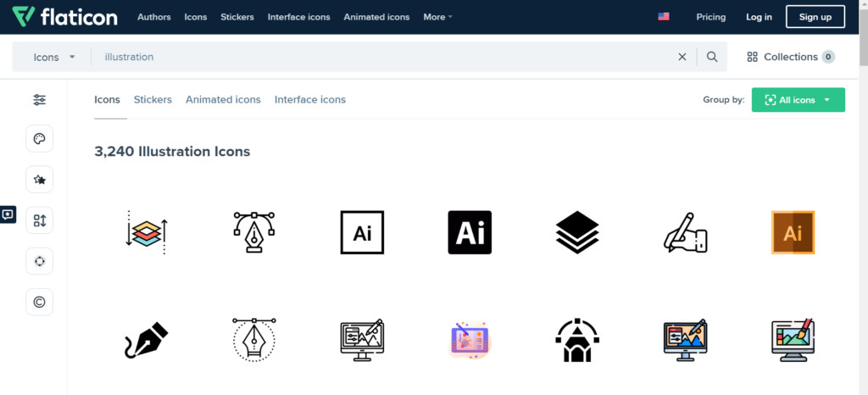Go to Interface icons in top navigation

point(299,17)
